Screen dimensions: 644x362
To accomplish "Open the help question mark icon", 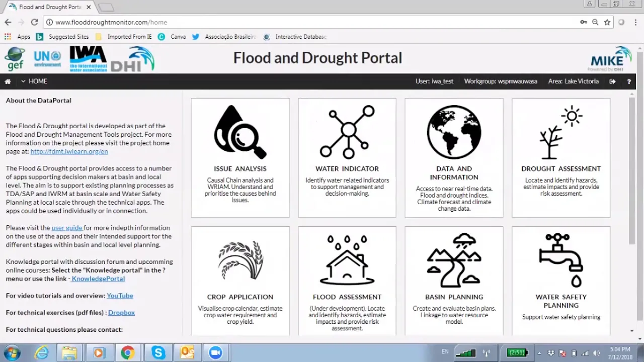I will pyautogui.click(x=629, y=81).
